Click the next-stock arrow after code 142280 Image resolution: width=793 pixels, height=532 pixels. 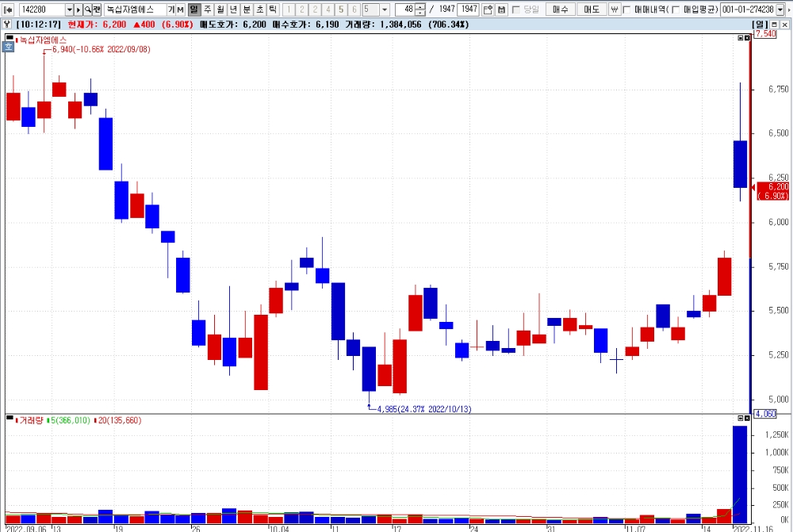(79, 9)
